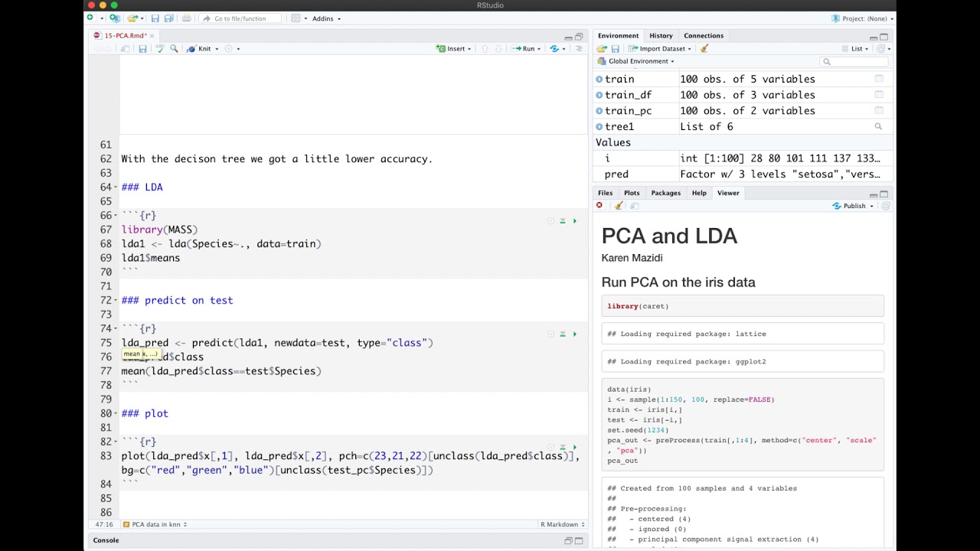Refresh the Viewer pane

click(x=886, y=206)
